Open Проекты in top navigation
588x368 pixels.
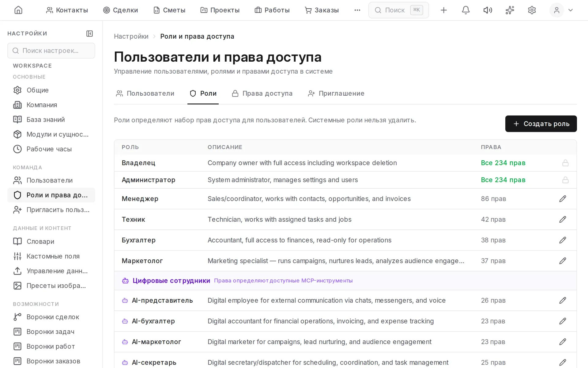point(220,10)
